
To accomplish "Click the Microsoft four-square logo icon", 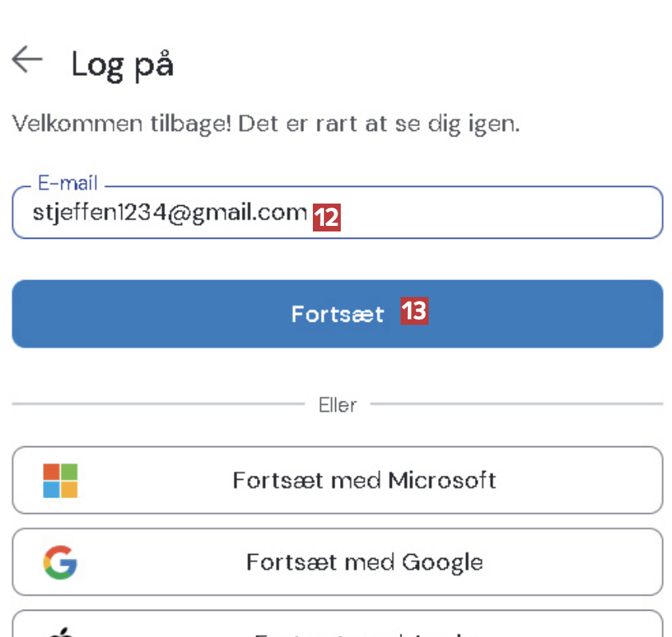I will click(x=61, y=481).
